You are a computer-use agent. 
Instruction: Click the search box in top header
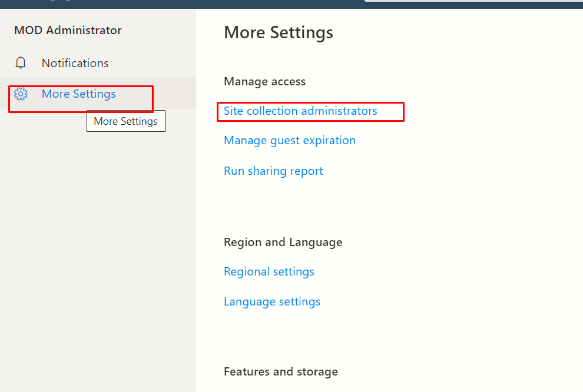(473, 1)
